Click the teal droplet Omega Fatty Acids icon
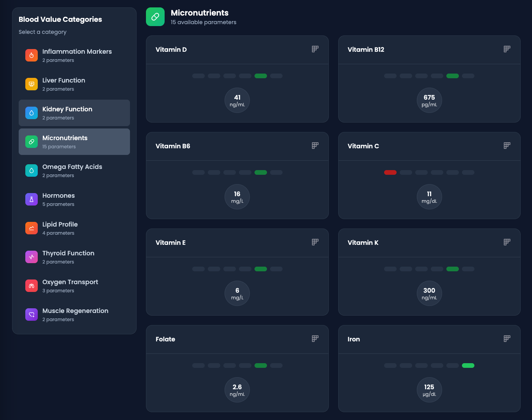532x420 pixels. (32, 170)
